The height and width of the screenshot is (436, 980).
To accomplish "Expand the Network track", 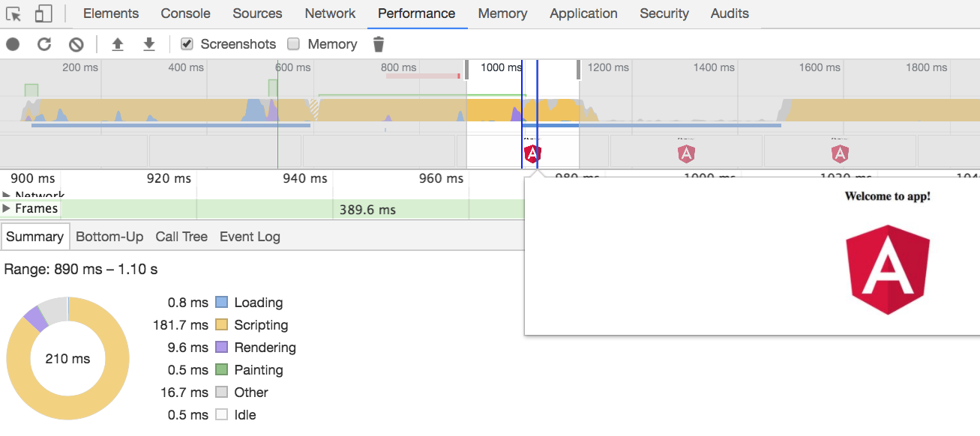I will click(7, 195).
